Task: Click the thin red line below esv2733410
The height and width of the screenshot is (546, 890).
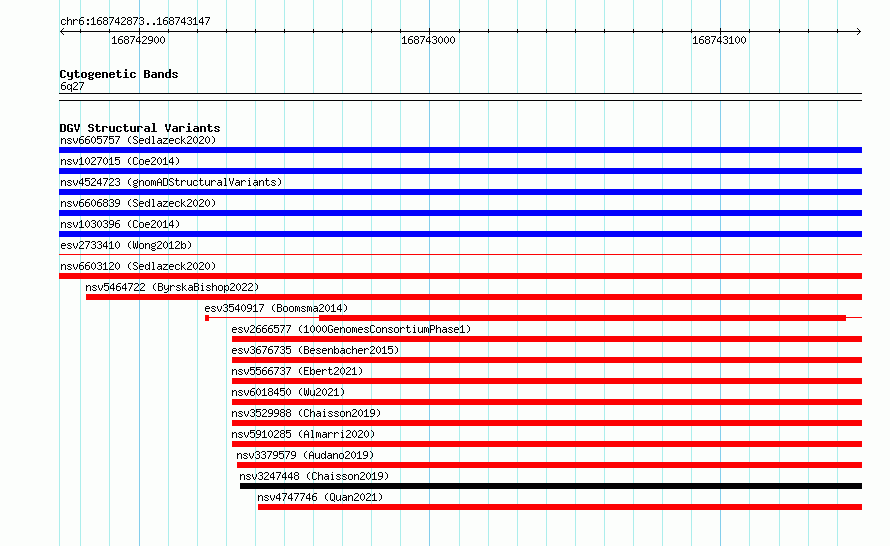Action: (460, 255)
